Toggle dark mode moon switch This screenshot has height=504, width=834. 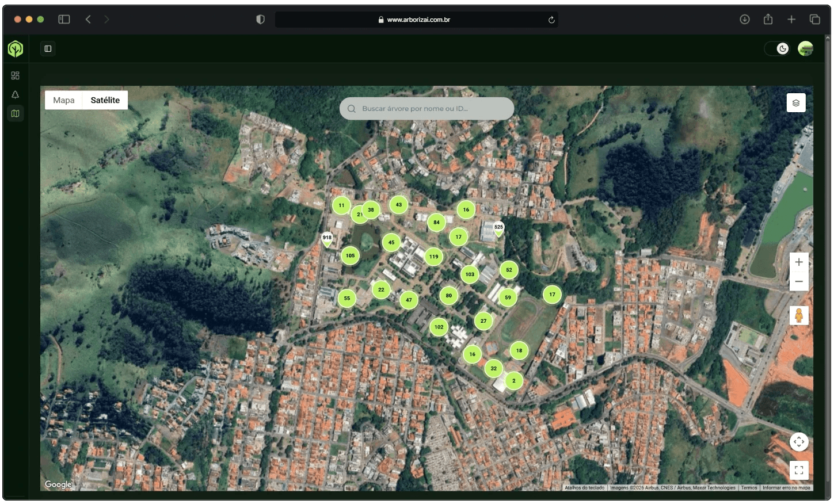pos(777,49)
